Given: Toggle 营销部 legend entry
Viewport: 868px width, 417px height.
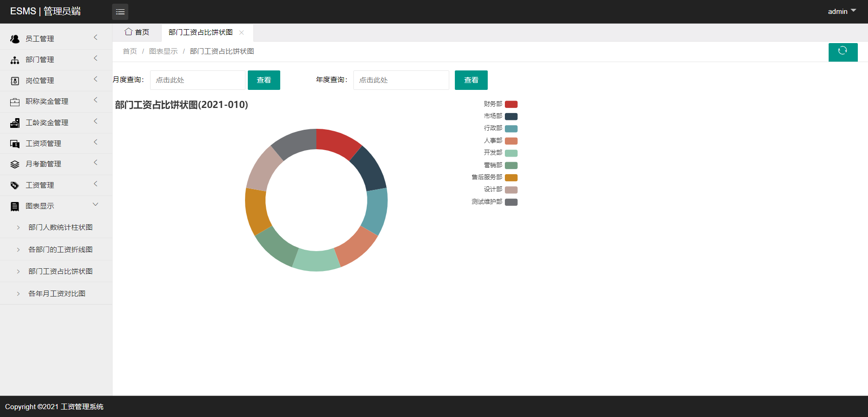Looking at the screenshot, I should [x=501, y=165].
